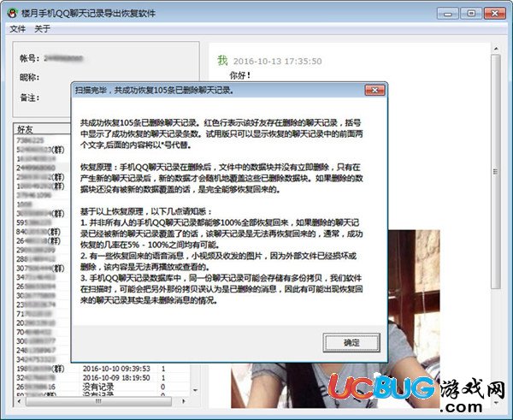Click the 昵称 label
The image size is (513, 420).
pyautogui.click(x=29, y=77)
